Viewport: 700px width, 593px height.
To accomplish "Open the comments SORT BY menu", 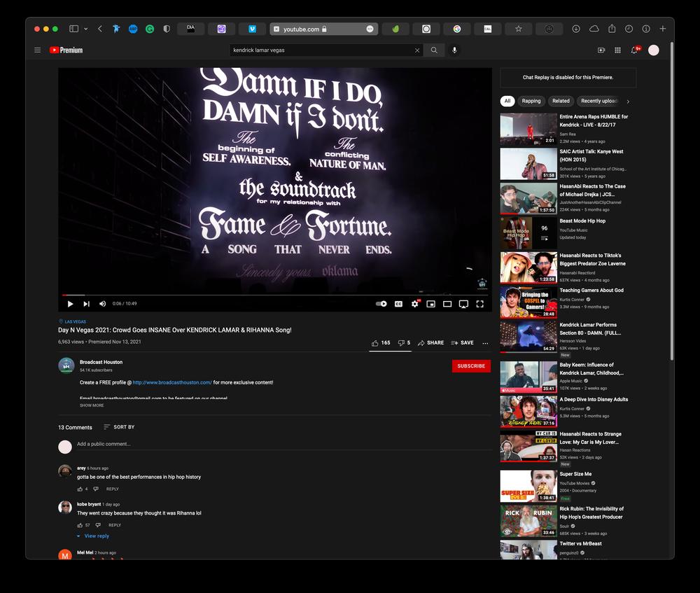I will (x=119, y=427).
